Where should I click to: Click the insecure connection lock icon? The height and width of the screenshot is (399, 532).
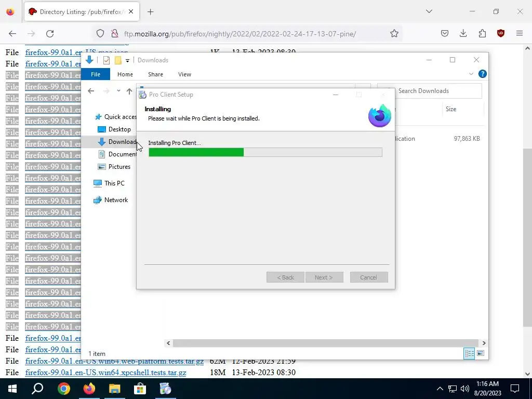point(115,34)
